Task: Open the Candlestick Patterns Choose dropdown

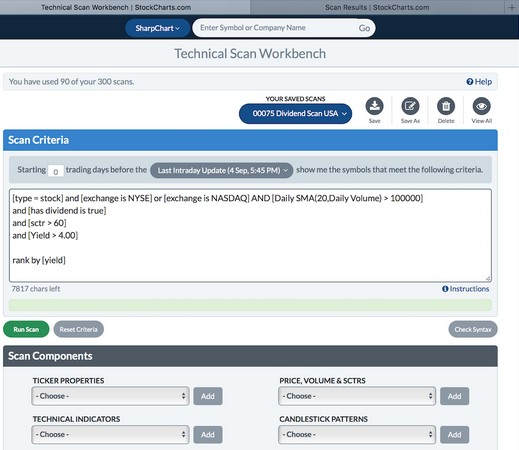Action: point(357,434)
